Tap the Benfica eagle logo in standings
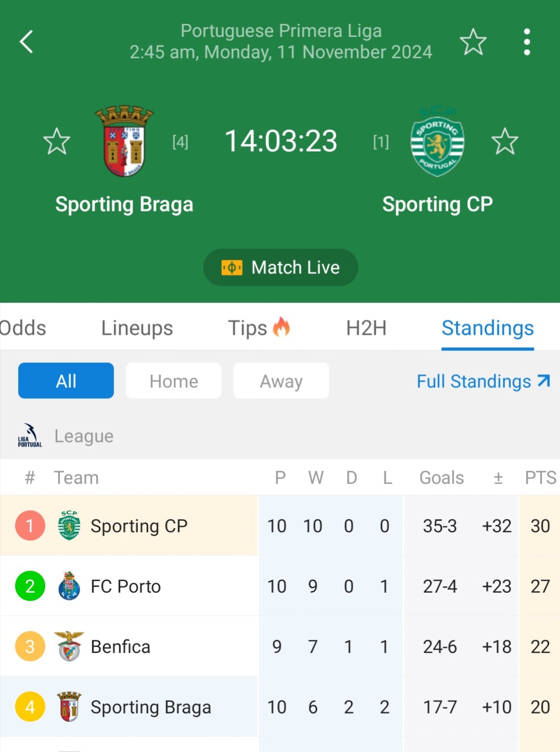Image resolution: width=560 pixels, height=752 pixels. pyautogui.click(x=69, y=646)
